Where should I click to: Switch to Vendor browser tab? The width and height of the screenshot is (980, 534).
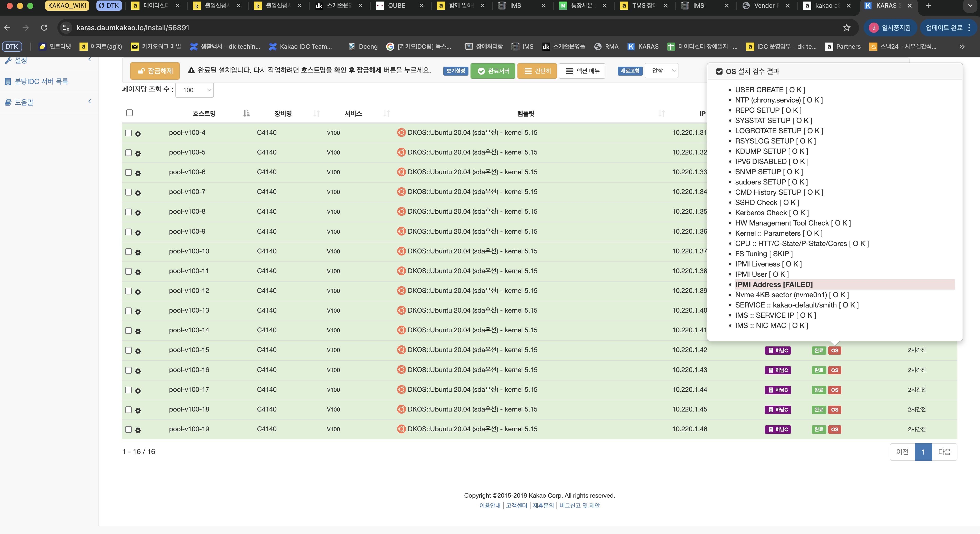765,6
